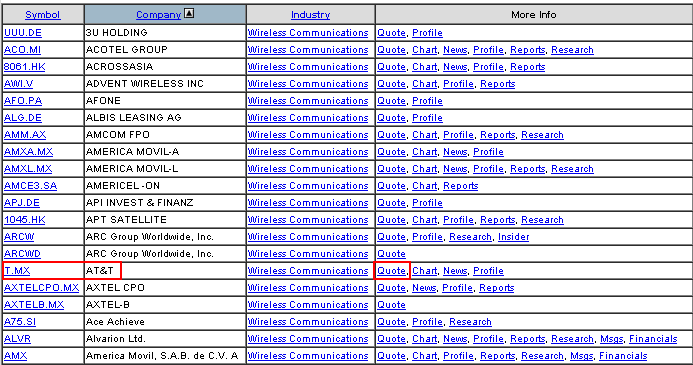Open Chart link for AT&T
This screenshot has height=365, width=693.
(424, 271)
